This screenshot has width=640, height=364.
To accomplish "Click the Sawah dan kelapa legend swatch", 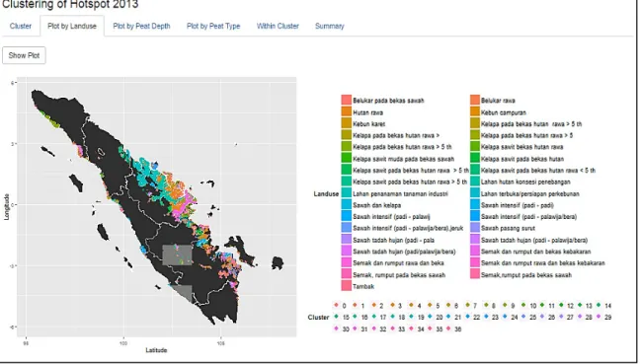I will coord(346,204).
